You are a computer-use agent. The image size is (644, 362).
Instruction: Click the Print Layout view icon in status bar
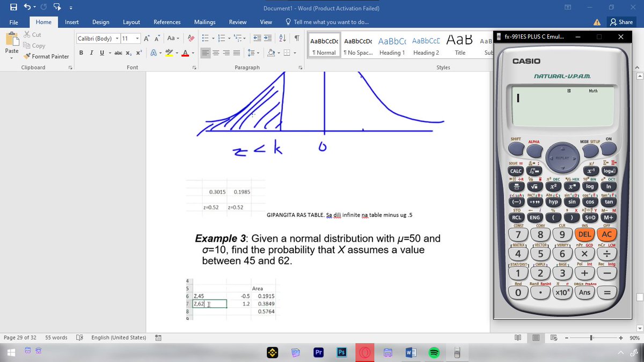[x=536, y=338]
